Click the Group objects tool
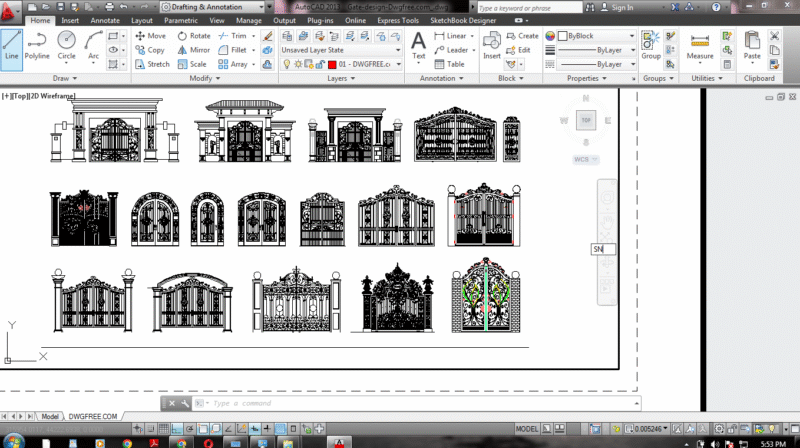The width and height of the screenshot is (800, 448). tap(651, 45)
